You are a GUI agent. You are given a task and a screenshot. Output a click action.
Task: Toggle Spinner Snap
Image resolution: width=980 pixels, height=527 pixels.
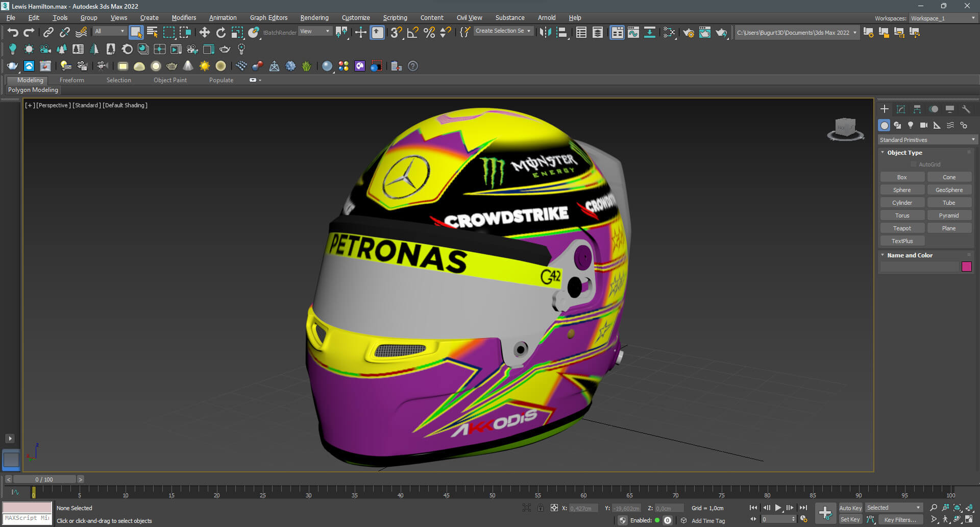(445, 33)
